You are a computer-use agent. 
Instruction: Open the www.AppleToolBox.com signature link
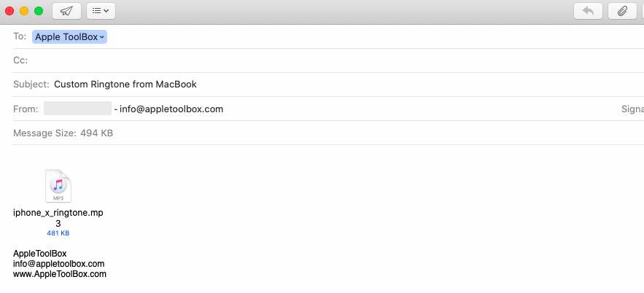point(60,274)
